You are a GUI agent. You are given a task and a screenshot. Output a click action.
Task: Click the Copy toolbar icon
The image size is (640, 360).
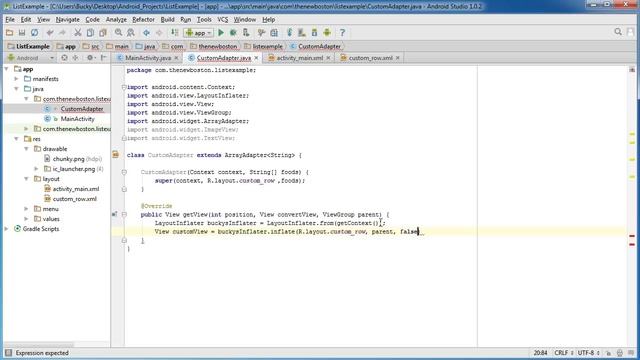coord(90,33)
